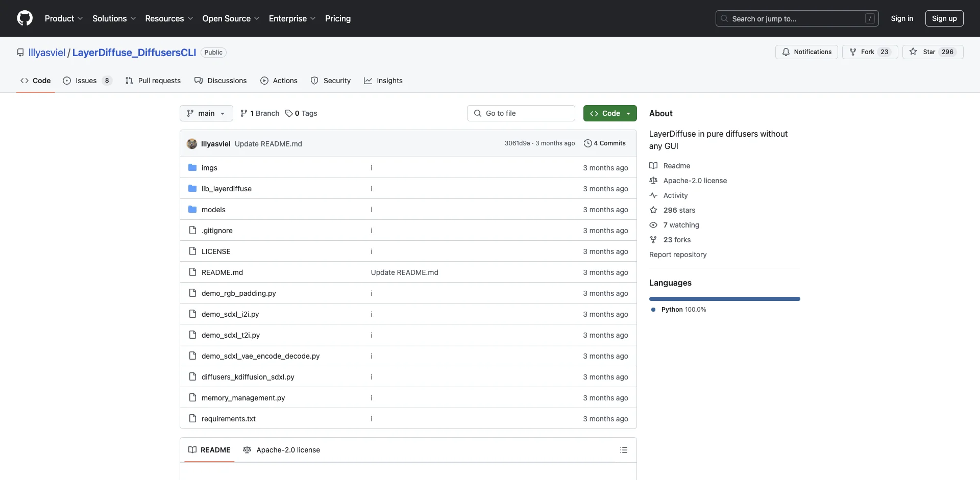View the 4 Commits history
This screenshot has width=980, height=480.
pyautogui.click(x=605, y=143)
